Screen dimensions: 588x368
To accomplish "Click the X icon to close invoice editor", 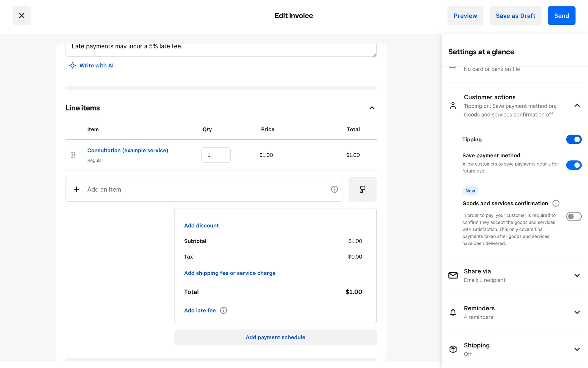I will pos(21,16).
